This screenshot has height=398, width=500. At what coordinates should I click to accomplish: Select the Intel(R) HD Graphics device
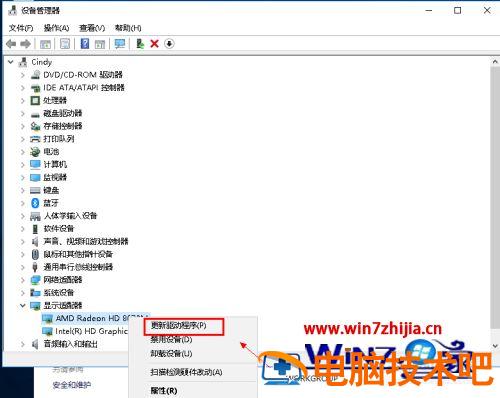pyautogui.click(x=91, y=331)
